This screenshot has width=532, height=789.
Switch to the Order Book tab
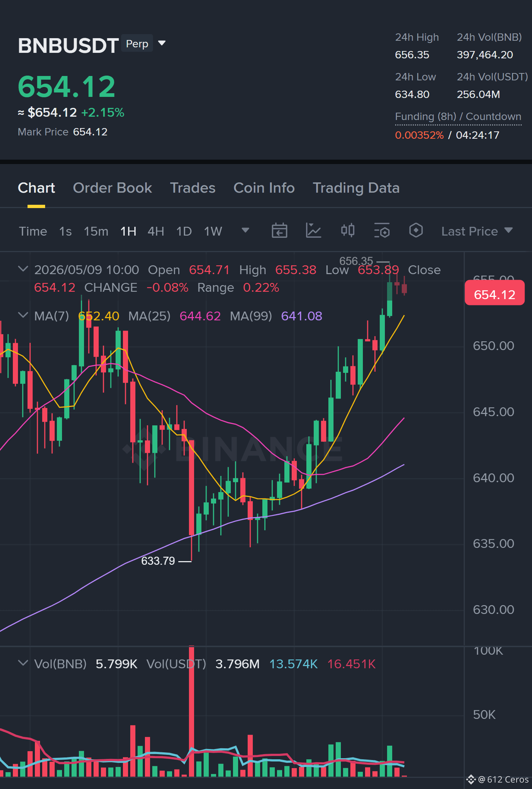coord(112,188)
